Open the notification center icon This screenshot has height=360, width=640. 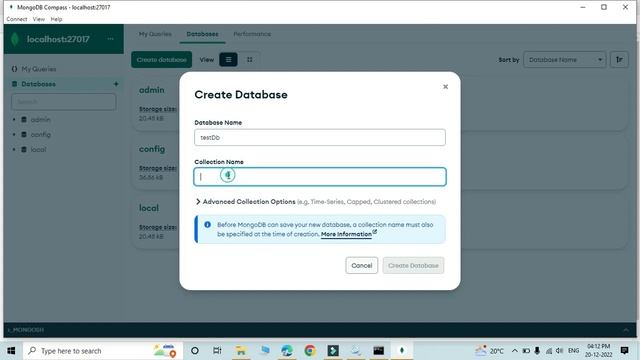624,351
